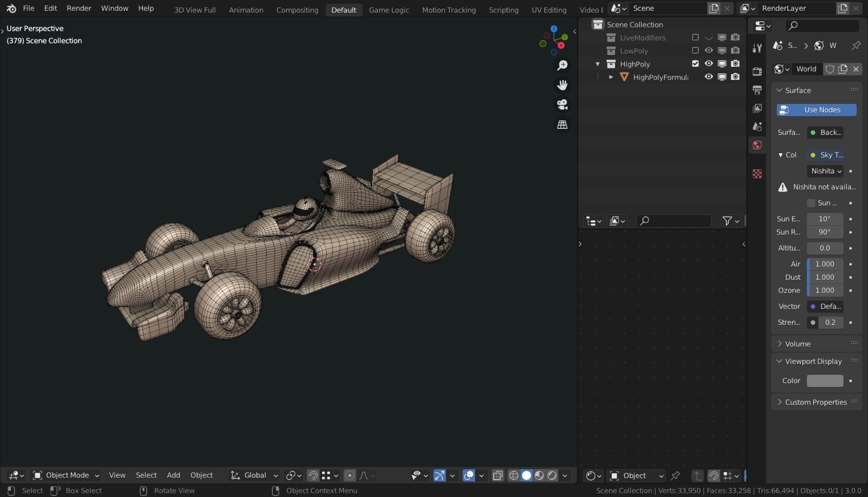Toggle snapping magnet in viewport header

pos(313,475)
